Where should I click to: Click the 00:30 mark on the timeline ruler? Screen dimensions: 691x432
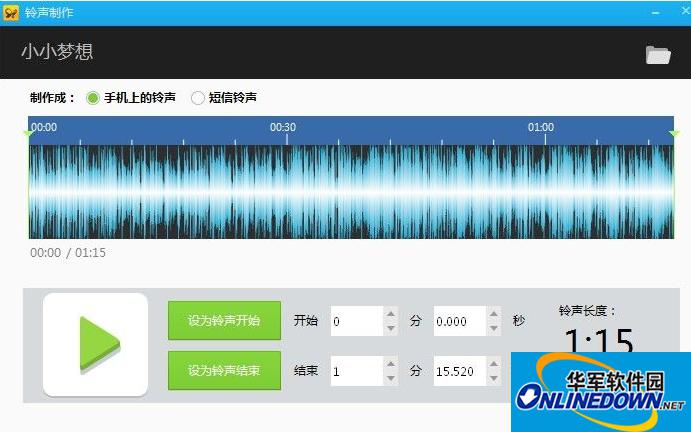(x=283, y=127)
